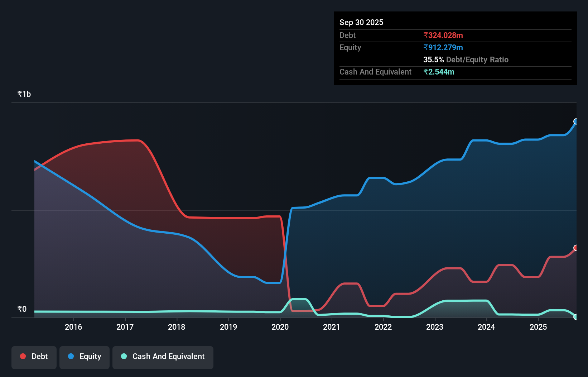
Task: Click the ₹1b y-axis label
Action: (24, 94)
